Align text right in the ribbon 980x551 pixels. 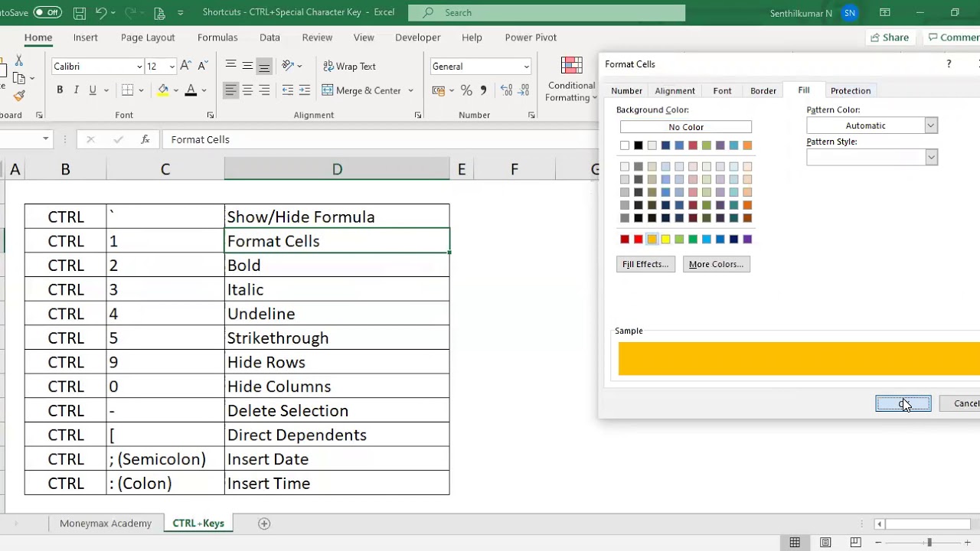[x=264, y=90]
